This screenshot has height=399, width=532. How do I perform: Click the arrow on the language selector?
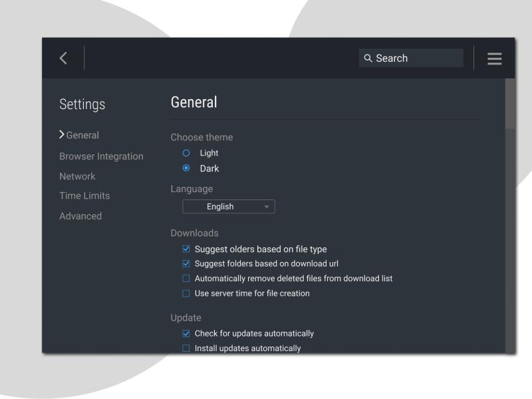[266, 206]
